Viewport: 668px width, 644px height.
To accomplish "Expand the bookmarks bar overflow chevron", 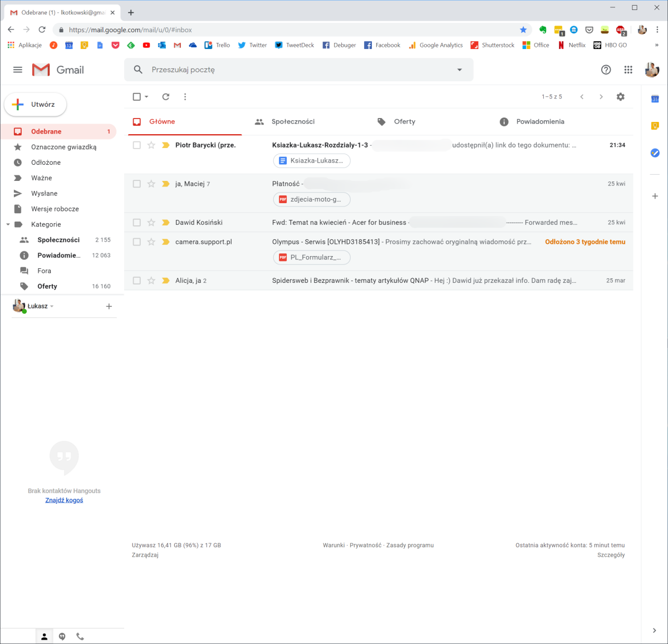I will [x=656, y=45].
